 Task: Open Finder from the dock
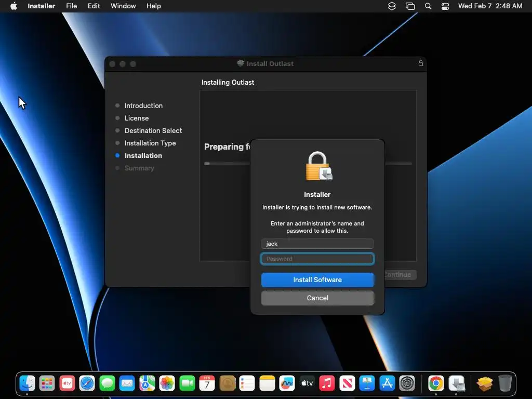[27, 383]
